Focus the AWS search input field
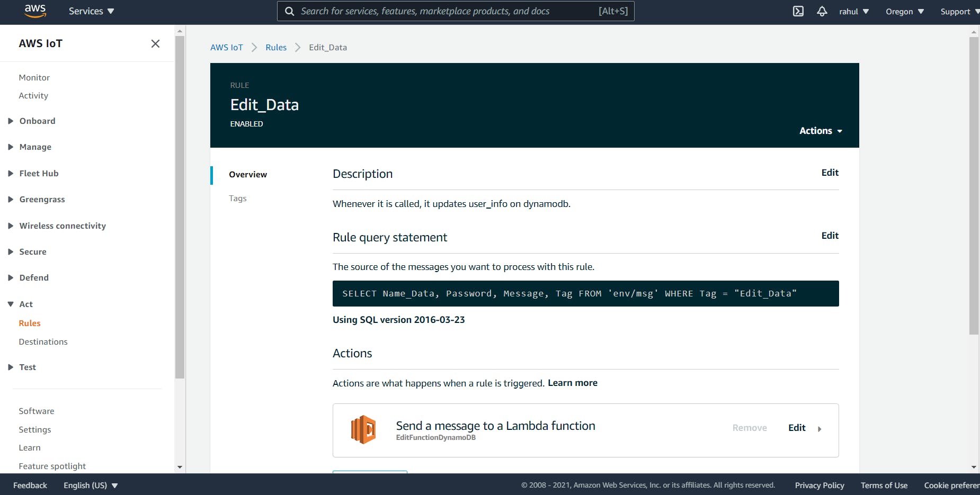This screenshot has width=980, height=495. (x=456, y=11)
